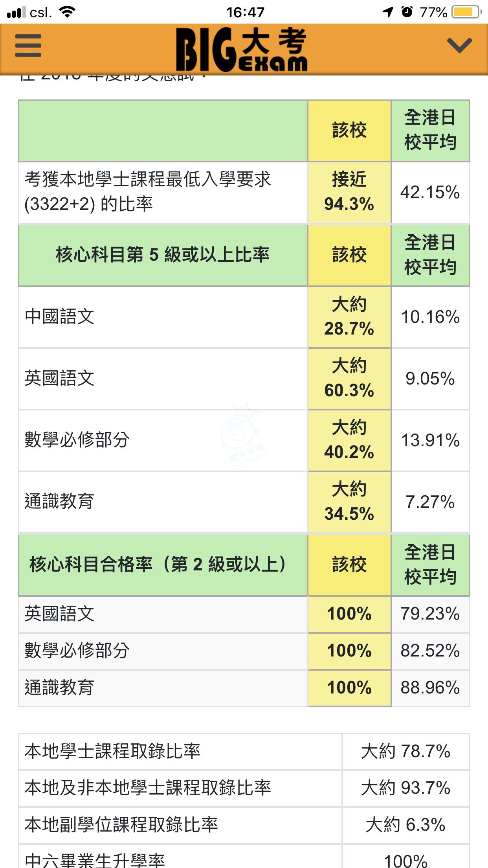Tap the cellular signal bars icon
Viewport: 488px width, 868px height.
(16, 12)
